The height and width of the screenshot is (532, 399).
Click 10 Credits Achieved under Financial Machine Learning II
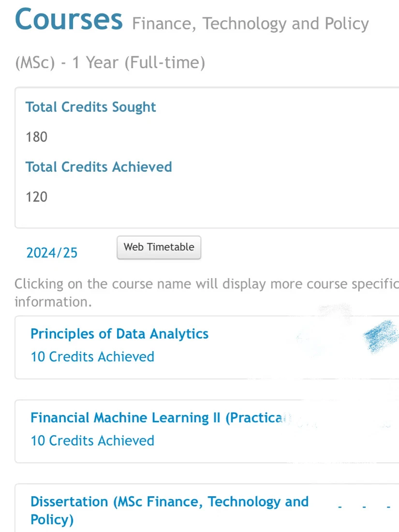[x=92, y=441]
